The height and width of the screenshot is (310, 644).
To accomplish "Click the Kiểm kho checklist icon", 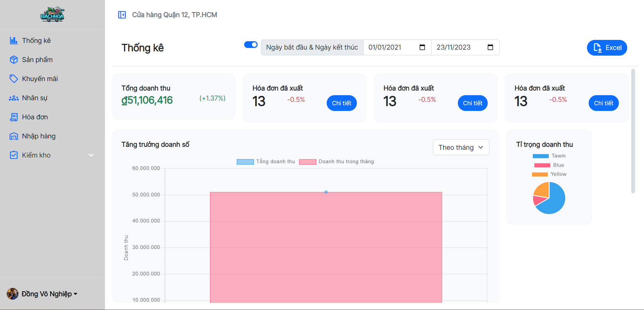I will coord(13,155).
